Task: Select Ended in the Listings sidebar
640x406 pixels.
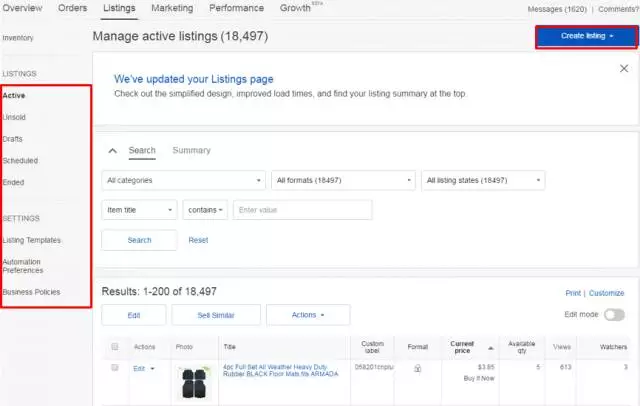Action: pyautogui.click(x=13, y=182)
